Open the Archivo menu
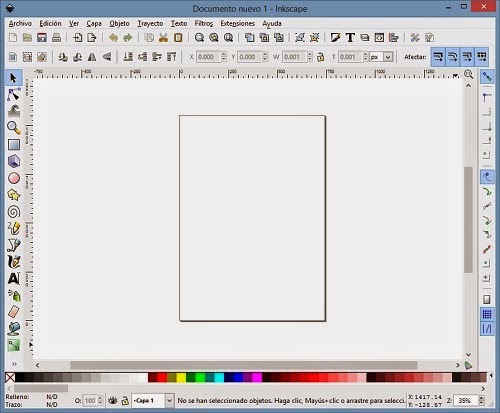 (20, 24)
